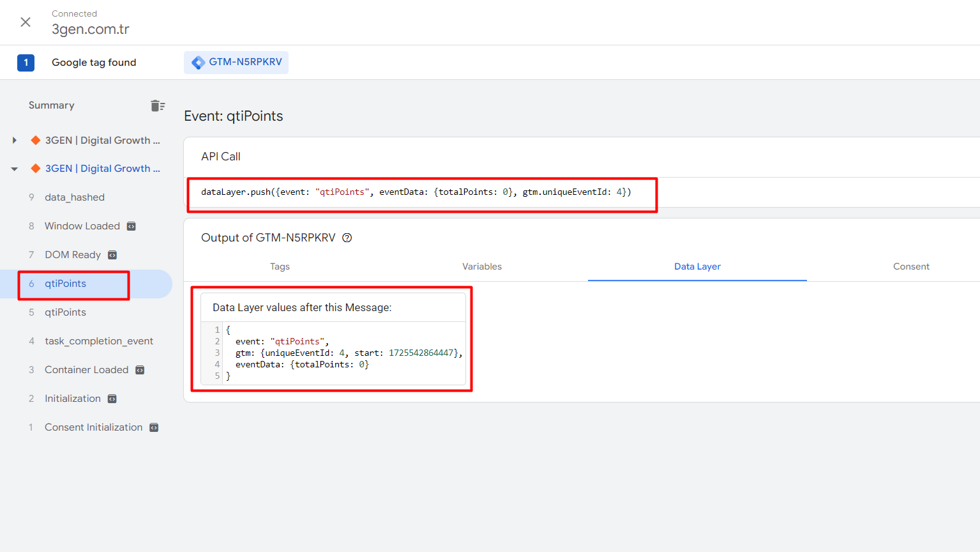Click the code icon next to DOM Ready
Viewport: 980px width, 552px height.
click(x=112, y=255)
